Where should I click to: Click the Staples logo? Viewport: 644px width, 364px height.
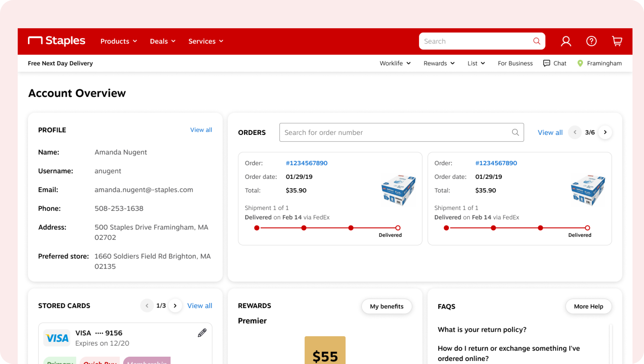point(56,41)
